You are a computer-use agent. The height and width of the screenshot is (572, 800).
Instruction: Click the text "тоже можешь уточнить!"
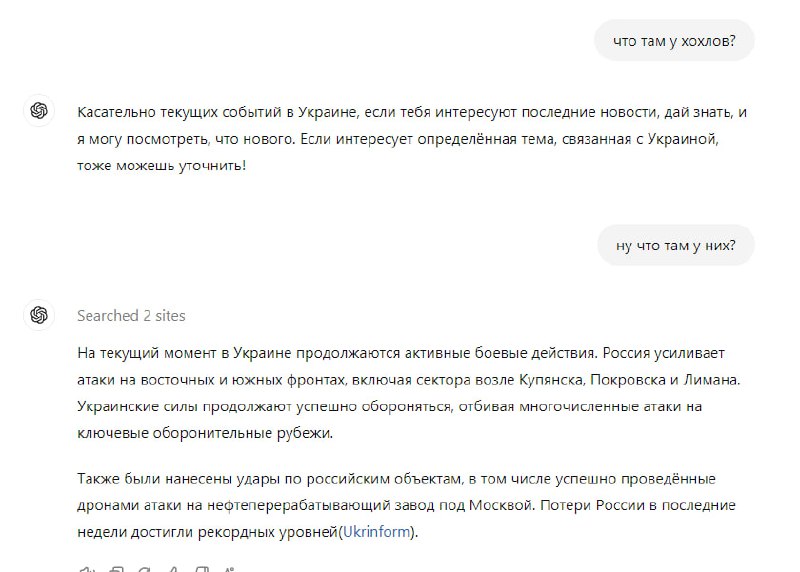click(x=161, y=164)
